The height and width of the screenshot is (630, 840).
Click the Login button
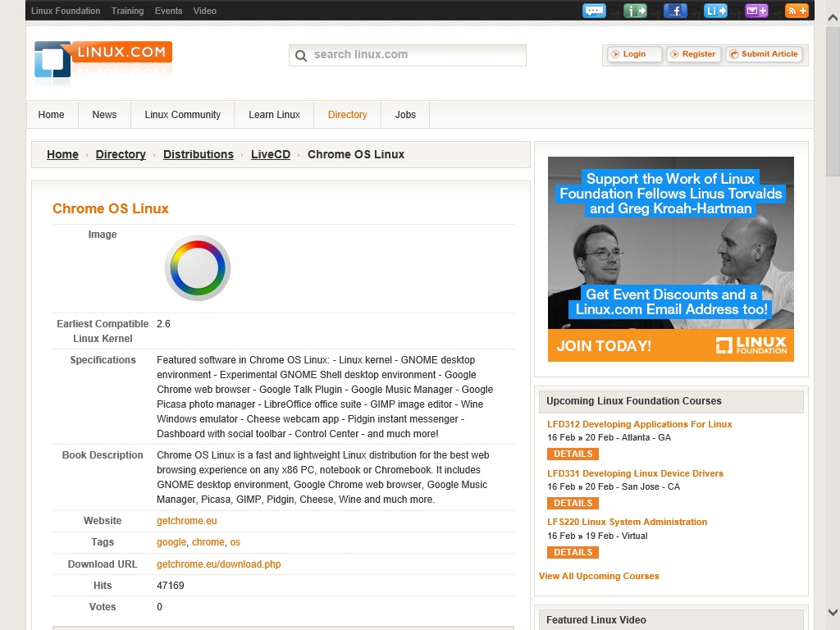coord(634,54)
